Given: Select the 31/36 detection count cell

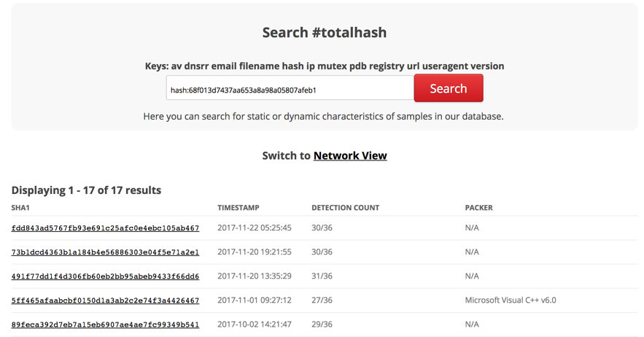Looking at the screenshot, I should pyautogui.click(x=322, y=276).
